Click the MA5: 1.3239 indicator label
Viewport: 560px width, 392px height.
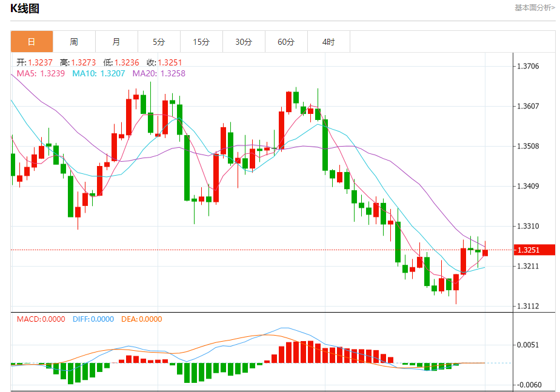(x=41, y=73)
